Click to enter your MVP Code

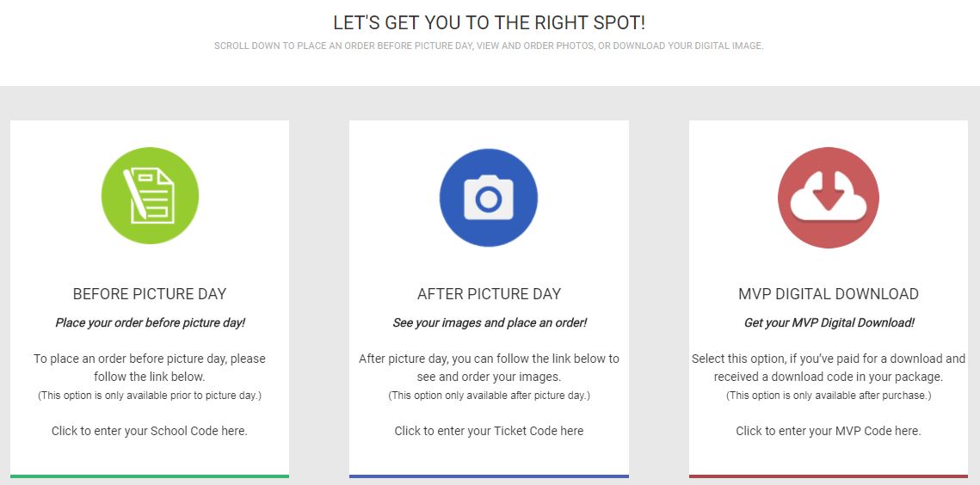point(828,431)
